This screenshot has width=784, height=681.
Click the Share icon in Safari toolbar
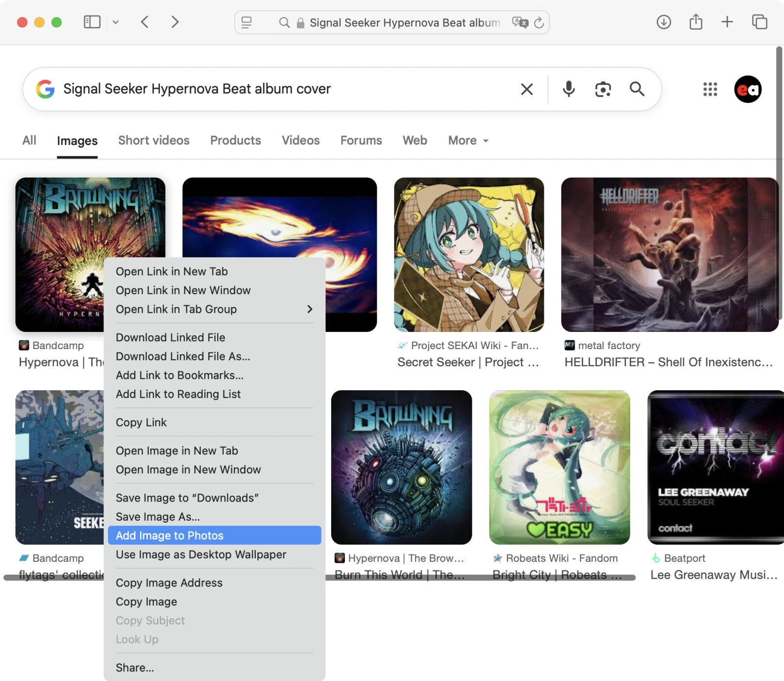695,22
